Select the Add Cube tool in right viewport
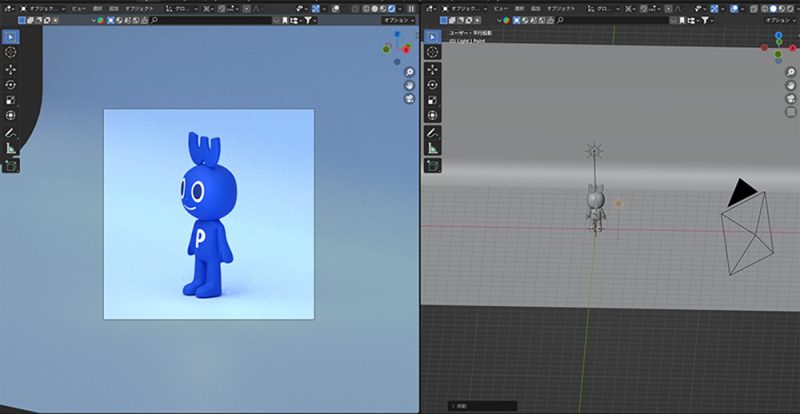 (x=433, y=165)
